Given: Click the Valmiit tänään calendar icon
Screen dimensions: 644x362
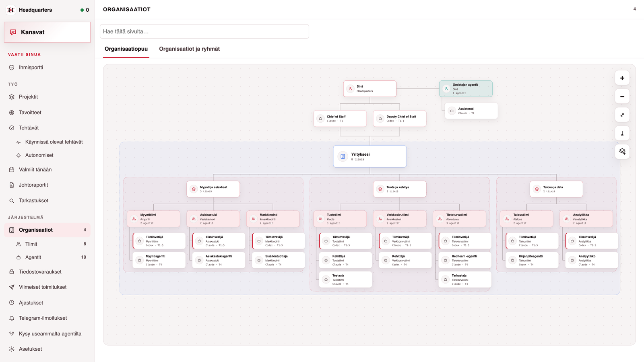Looking at the screenshot, I should pos(12,170).
